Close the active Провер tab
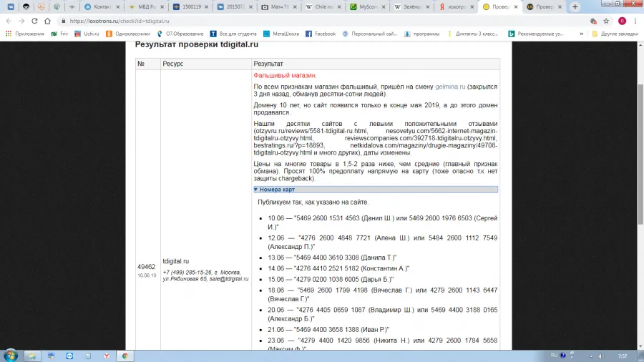 point(516,7)
